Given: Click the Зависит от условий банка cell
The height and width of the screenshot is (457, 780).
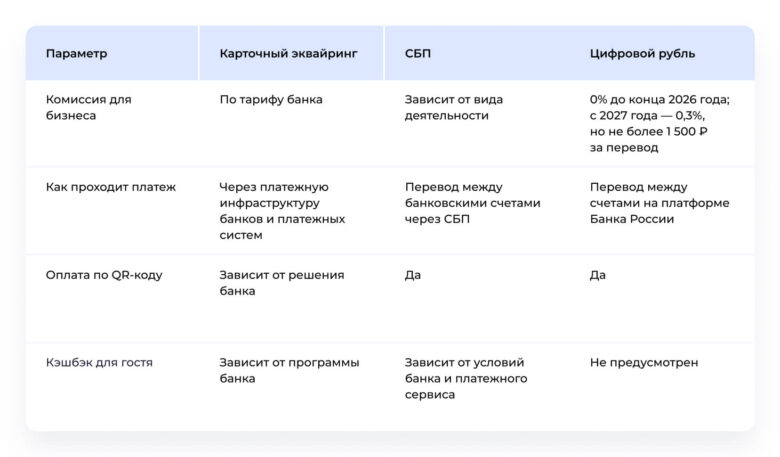Looking at the screenshot, I should click(466, 378).
